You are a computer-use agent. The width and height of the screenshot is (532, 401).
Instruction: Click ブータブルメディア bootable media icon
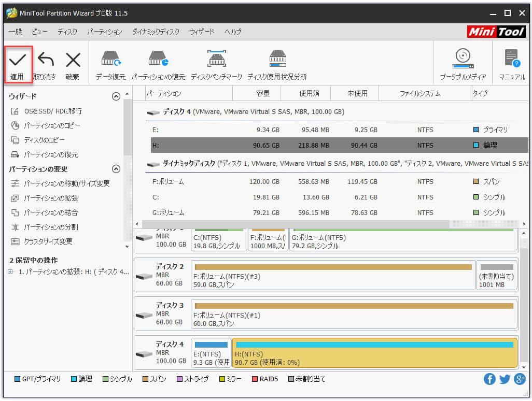[x=463, y=60]
